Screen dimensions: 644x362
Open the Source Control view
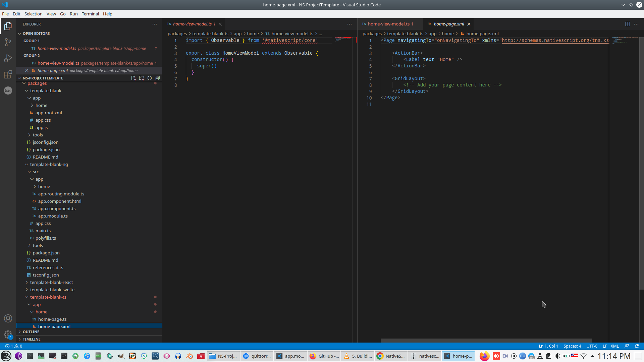(8, 42)
